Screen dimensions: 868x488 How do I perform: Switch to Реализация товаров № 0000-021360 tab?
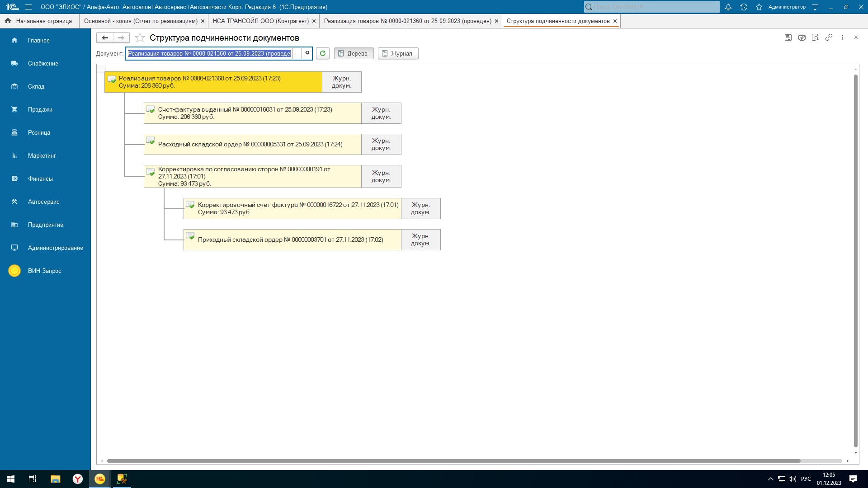pos(407,21)
